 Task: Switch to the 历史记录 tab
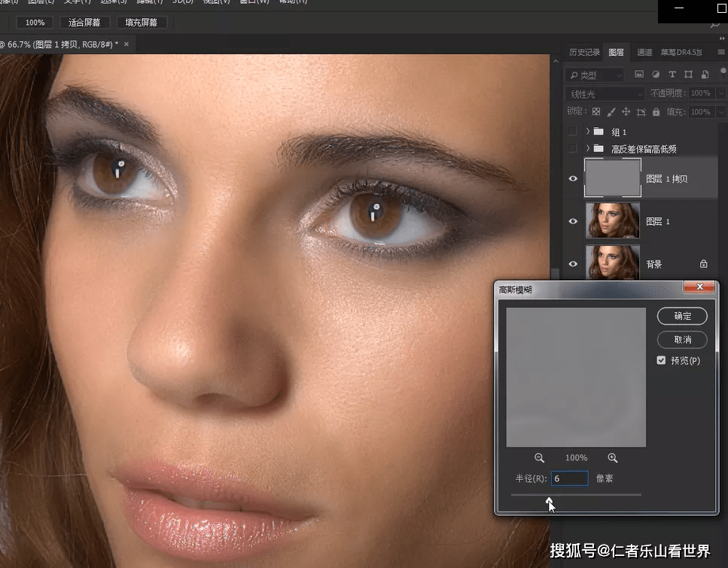pos(584,53)
